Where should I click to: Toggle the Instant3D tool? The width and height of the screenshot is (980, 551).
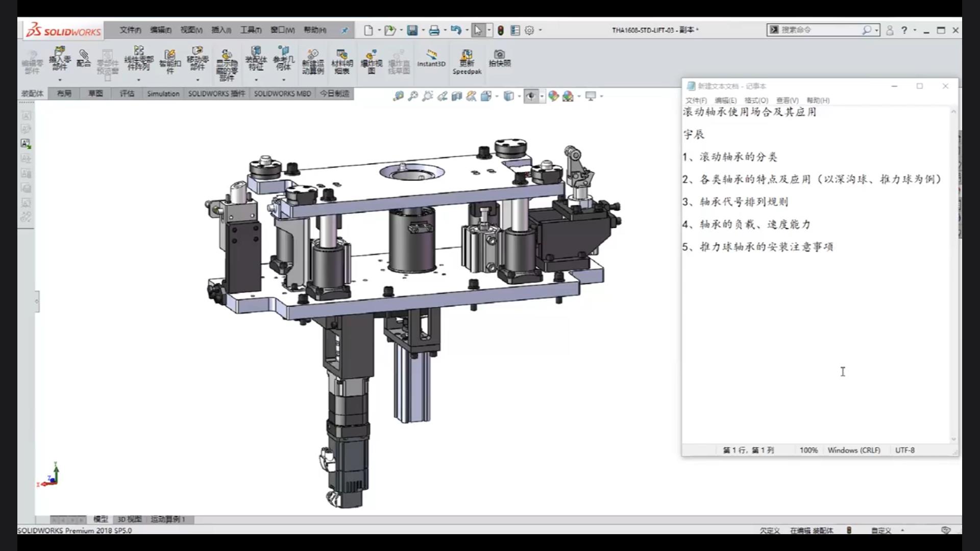[x=431, y=58]
